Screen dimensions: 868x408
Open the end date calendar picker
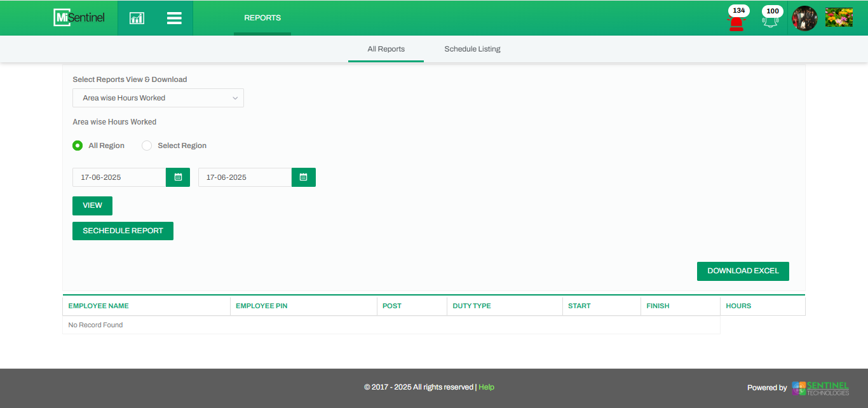pyautogui.click(x=304, y=177)
